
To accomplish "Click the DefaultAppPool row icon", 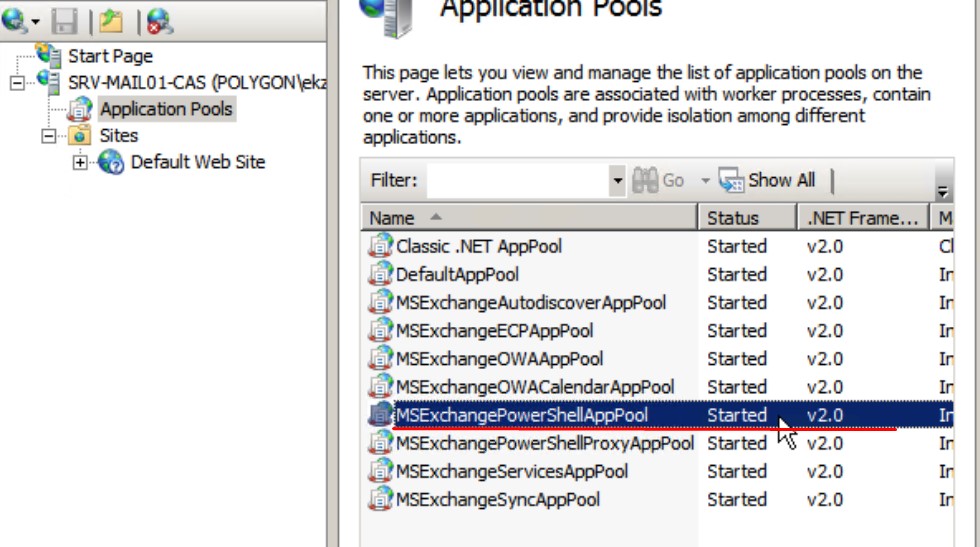I will 380,274.
